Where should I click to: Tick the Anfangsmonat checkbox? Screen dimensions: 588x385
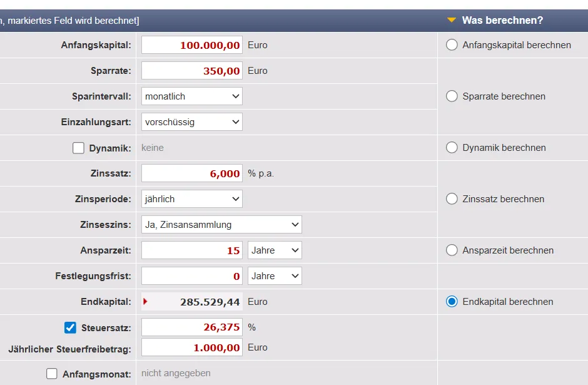pyautogui.click(x=52, y=374)
